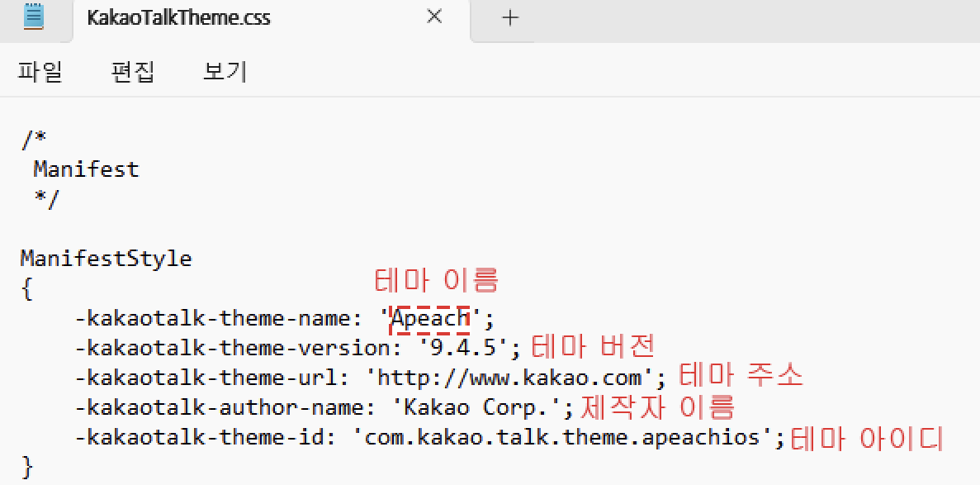The height and width of the screenshot is (485, 980).
Task: Click the URL value 'http://www.kakao.com'
Action: pyautogui.click(x=509, y=378)
